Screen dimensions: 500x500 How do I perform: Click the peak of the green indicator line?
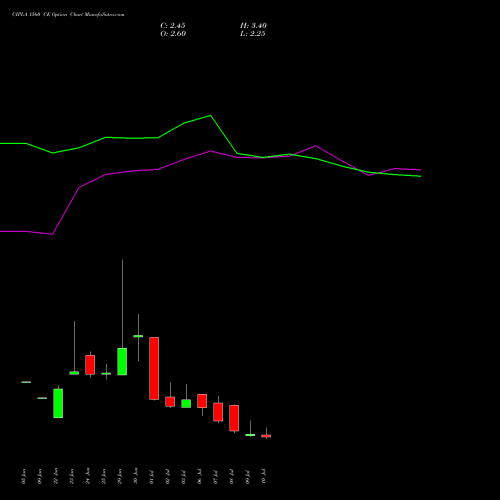210,116
